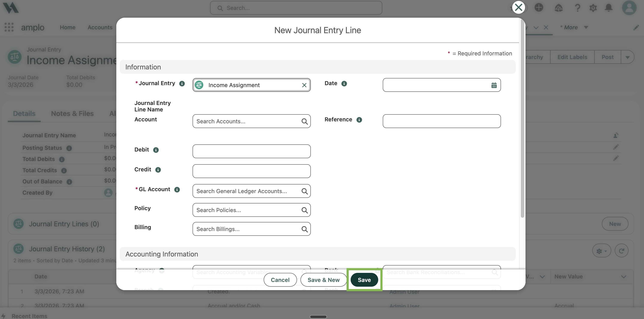
Task: Click Save & New button
Action: [324, 280]
